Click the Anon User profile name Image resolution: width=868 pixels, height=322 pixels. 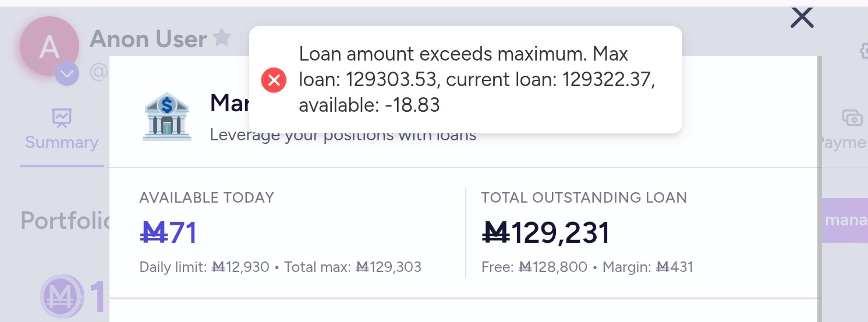click(148, 39)
